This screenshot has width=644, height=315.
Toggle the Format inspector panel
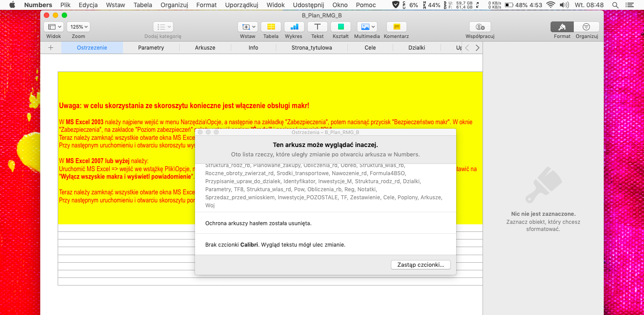click(562, 27)
